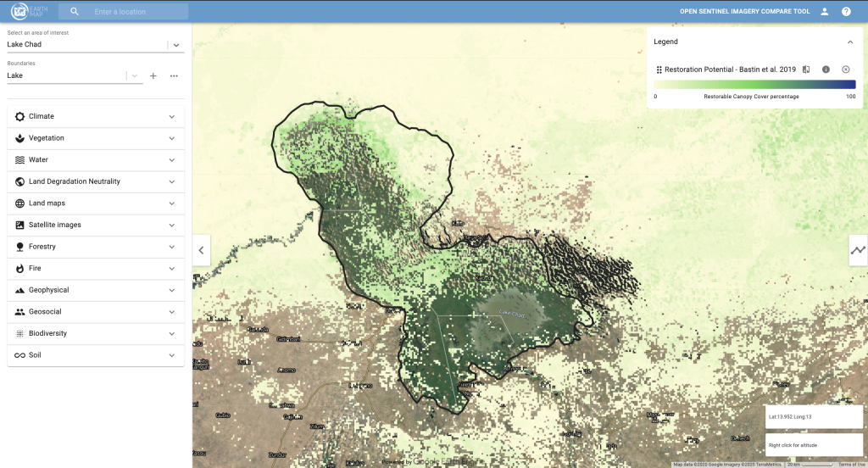Click Open Sentinel Imagery Compare Tool
Screen dimensions: 868x468
pyautogui.click(x=744, y=12)
